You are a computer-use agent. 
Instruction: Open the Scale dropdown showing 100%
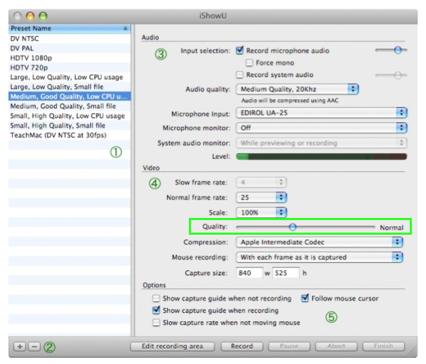pyautogui.click(x=261, y=212)
